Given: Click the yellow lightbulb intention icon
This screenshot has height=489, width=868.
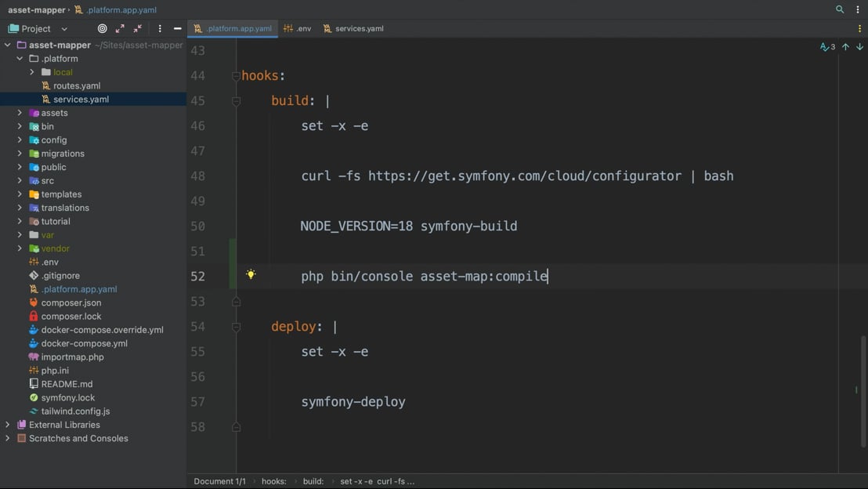Looking at the screenshot, I should [x=251, y=274].
